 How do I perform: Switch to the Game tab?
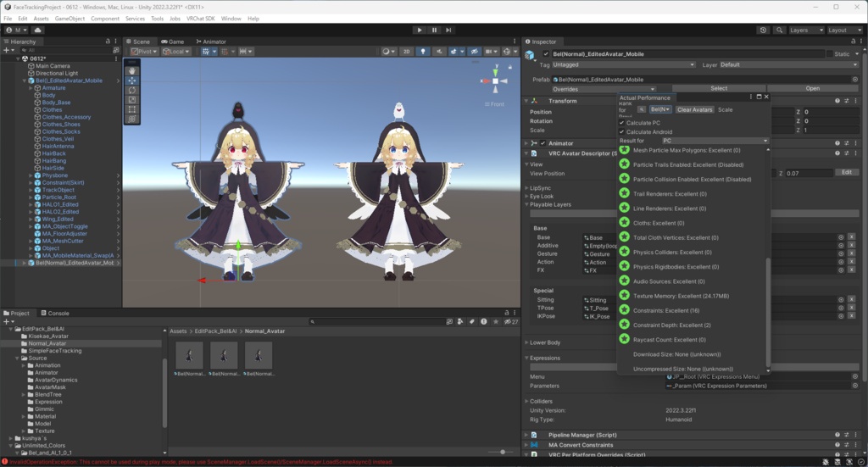(x=173, y=42)
